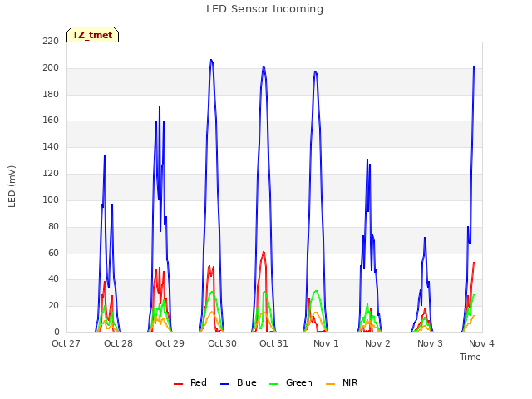The width and height of the screenshot is (532, 399).
Task: Click the '40' y-axis tick label
Action: [53, 279]
